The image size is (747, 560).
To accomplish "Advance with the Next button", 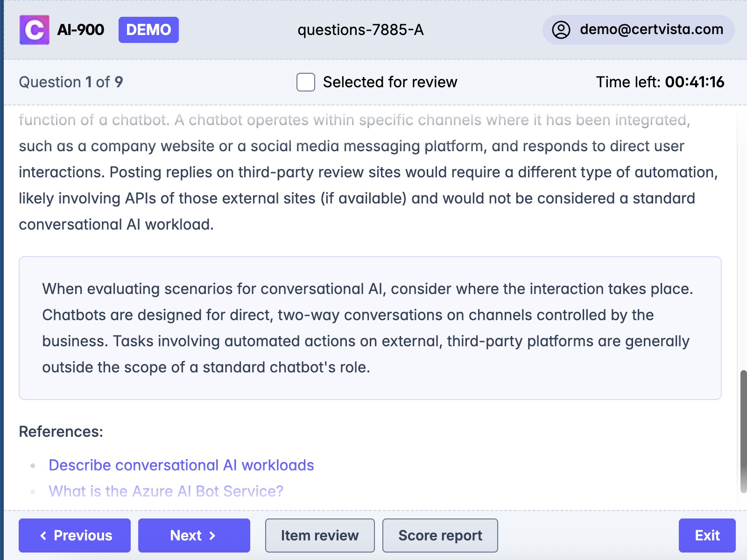I will coord(194,535).
